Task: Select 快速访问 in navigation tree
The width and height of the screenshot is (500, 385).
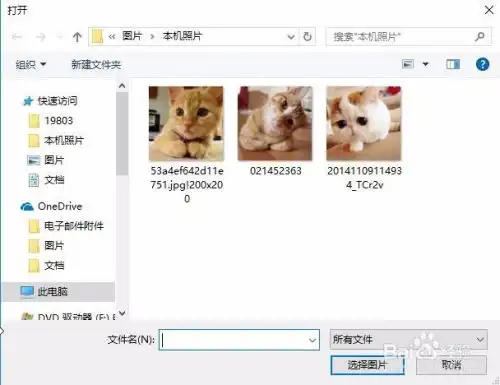Action: (57, 101)
